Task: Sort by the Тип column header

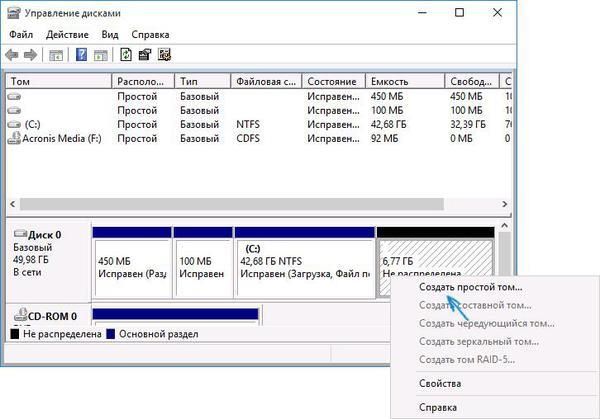Action: 203,82
